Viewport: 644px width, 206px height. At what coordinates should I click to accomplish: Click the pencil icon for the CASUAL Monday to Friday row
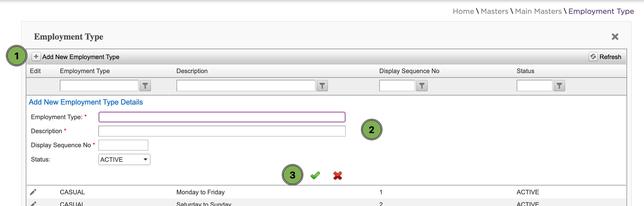tap(33, 192)
